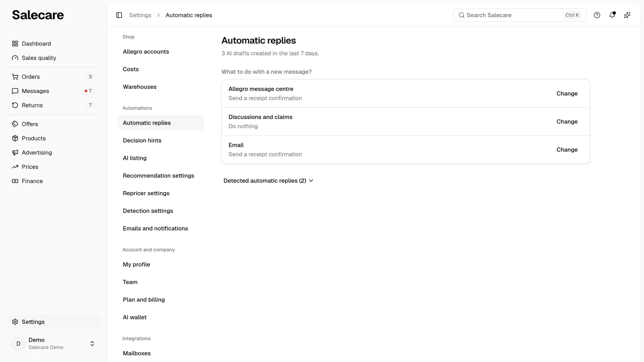Click the Messages chat bubble icon
Screen dimensions: 644x362
point(15,91)
